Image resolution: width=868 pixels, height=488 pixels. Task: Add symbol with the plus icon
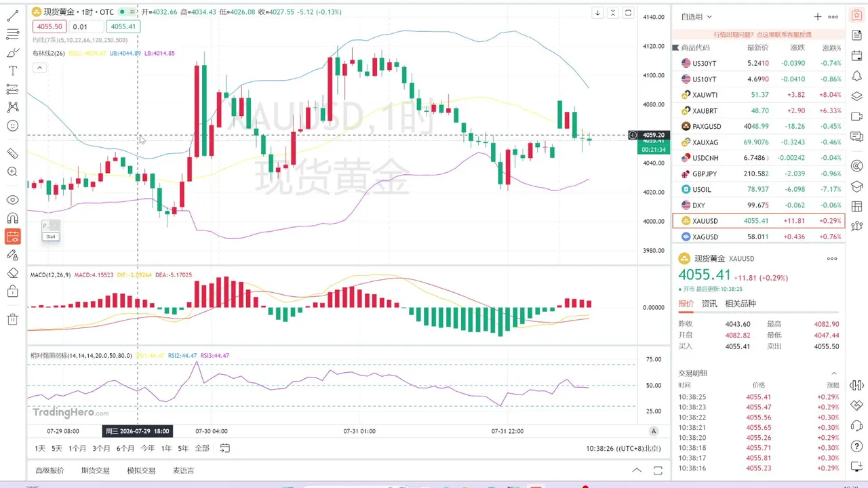click(818, 16)
